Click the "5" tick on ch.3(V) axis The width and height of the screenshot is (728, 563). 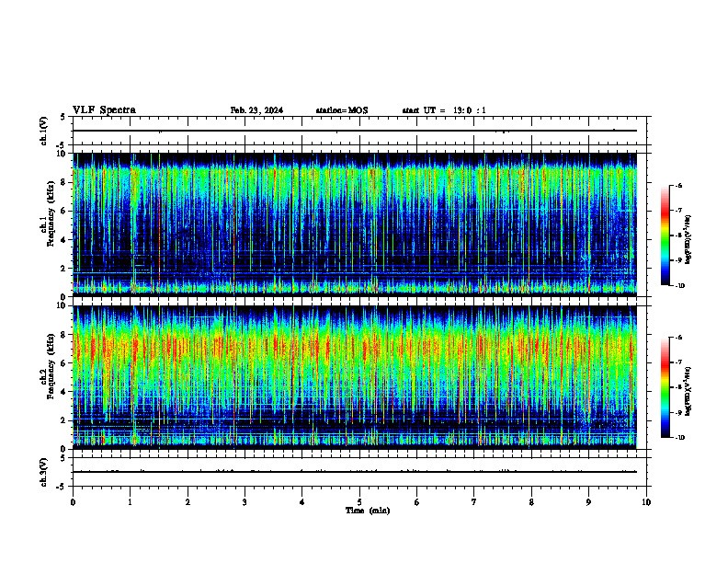click(x=63, y=458)
